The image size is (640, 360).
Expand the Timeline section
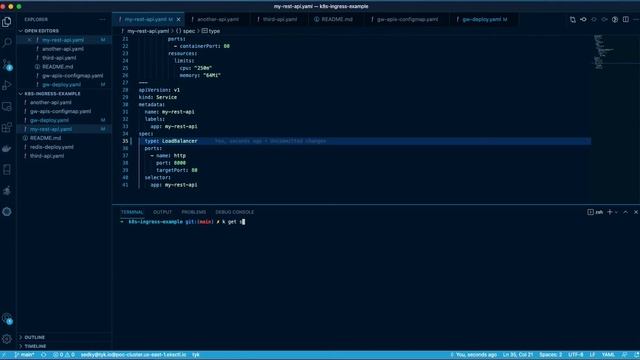pos(33,347)
